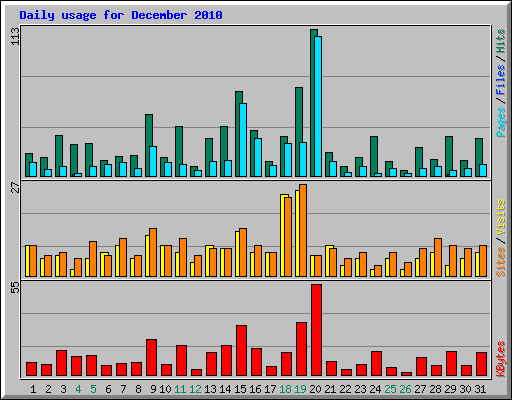This screenshot has width=512, height=400.
Task: Click the "27" y-axis maximum value
Action: point(15,187)
